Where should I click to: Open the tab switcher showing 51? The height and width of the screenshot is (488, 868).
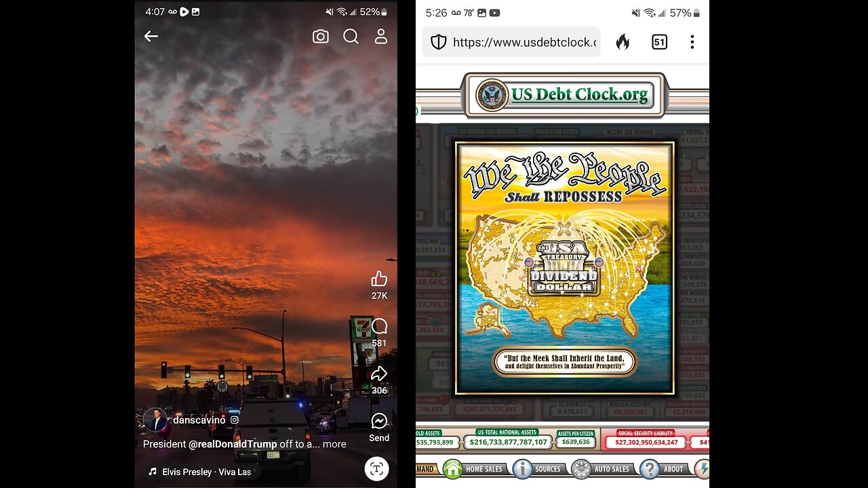(659, 42)
